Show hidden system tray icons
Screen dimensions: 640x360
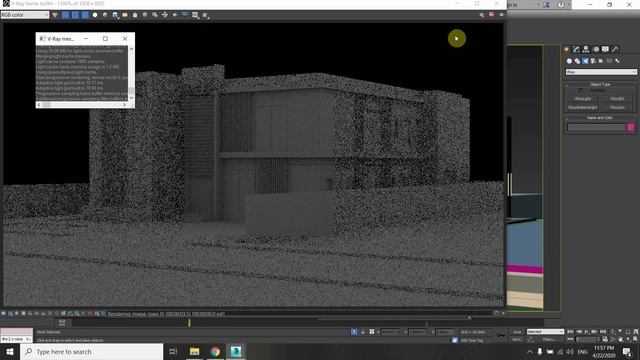click(x=530, y=351)
